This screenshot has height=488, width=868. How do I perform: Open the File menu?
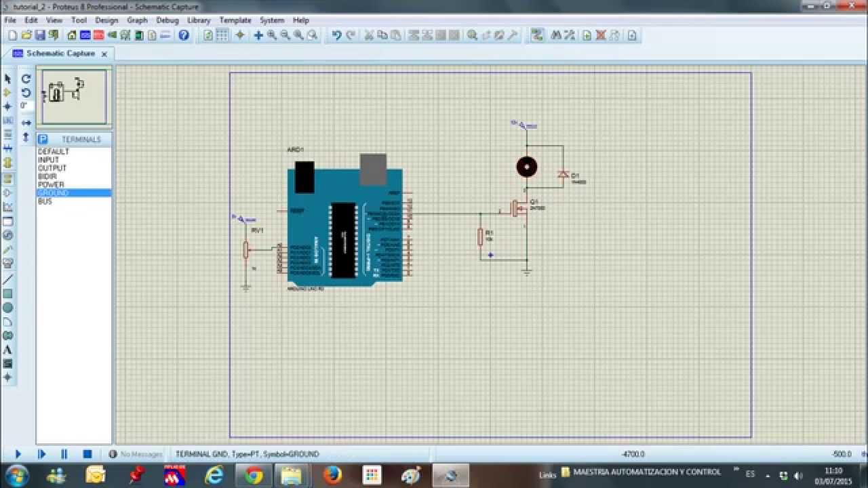pyautogui.click(x=10, y=20)
